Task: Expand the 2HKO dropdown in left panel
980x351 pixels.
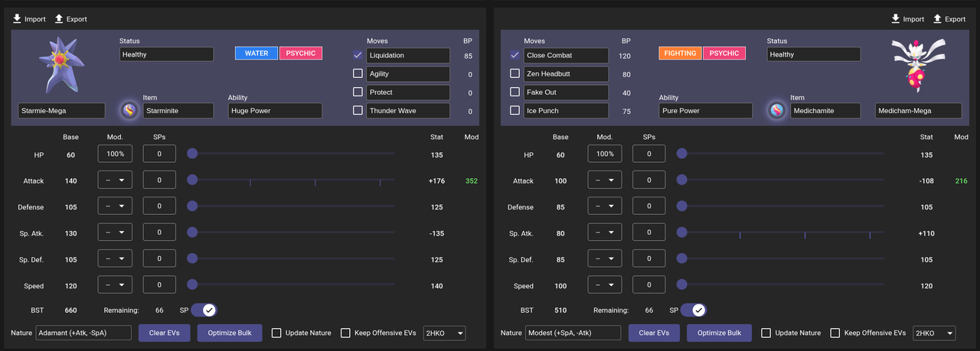Action: [x=444, y=333]
